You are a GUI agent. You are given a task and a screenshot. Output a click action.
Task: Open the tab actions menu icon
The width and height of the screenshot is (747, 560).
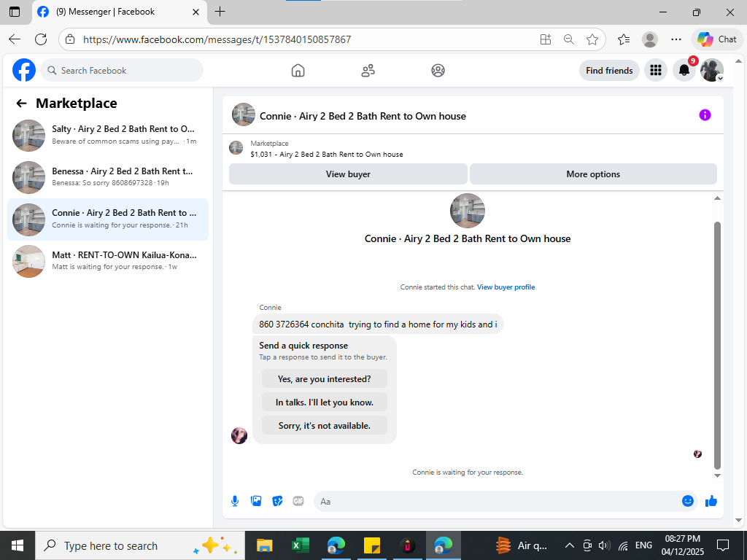(15, 12)
